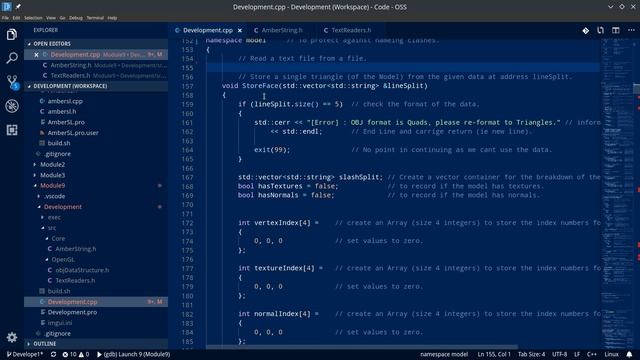Image resolution: width=640 pixels, height=360 pixels.
Task: Open Development.pro in the file tree
Action: click(96, 312)
